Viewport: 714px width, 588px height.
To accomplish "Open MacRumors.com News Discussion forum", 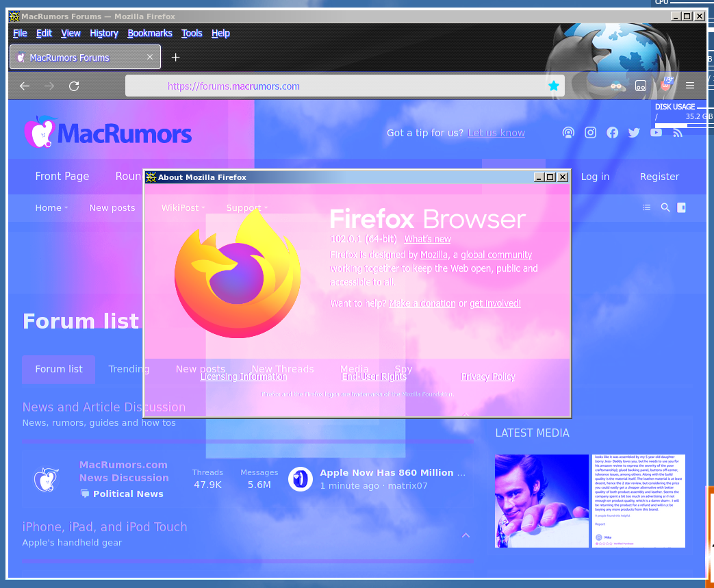I will (x=124, y=472).
